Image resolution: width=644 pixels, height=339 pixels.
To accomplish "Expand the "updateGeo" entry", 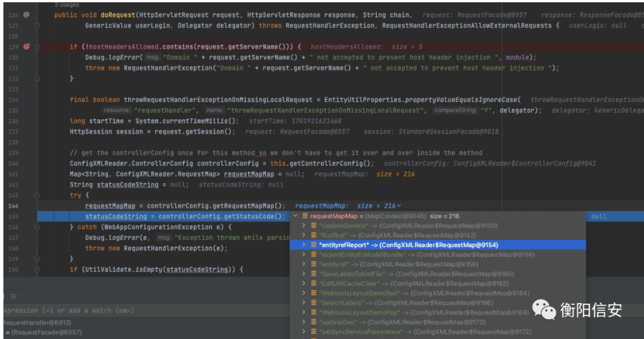I will (304, 322).
